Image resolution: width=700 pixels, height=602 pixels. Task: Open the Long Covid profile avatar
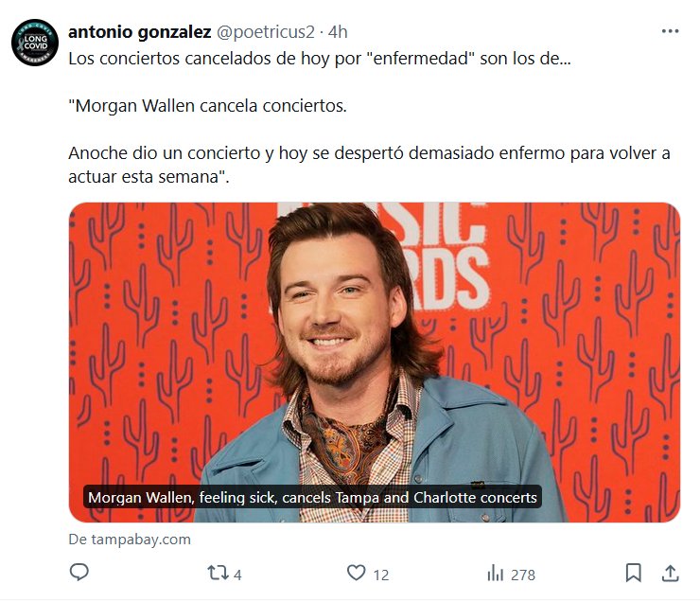[x=35, y=43]
